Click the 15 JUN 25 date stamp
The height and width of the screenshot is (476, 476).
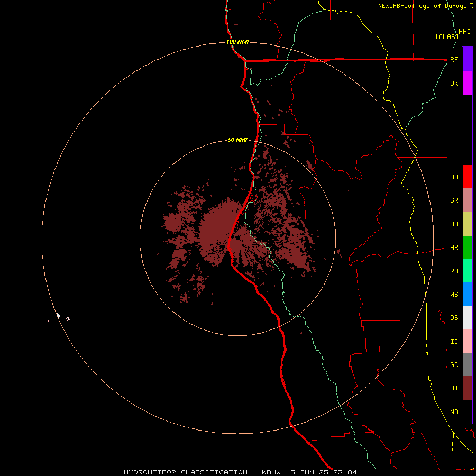point(308,472)
